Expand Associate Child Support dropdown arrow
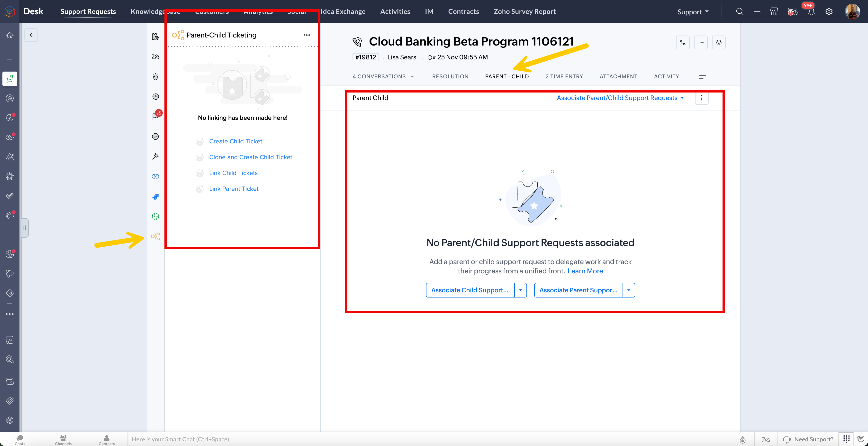The width and height of the screenshot is (868, 446). click(x=520, y=290)
